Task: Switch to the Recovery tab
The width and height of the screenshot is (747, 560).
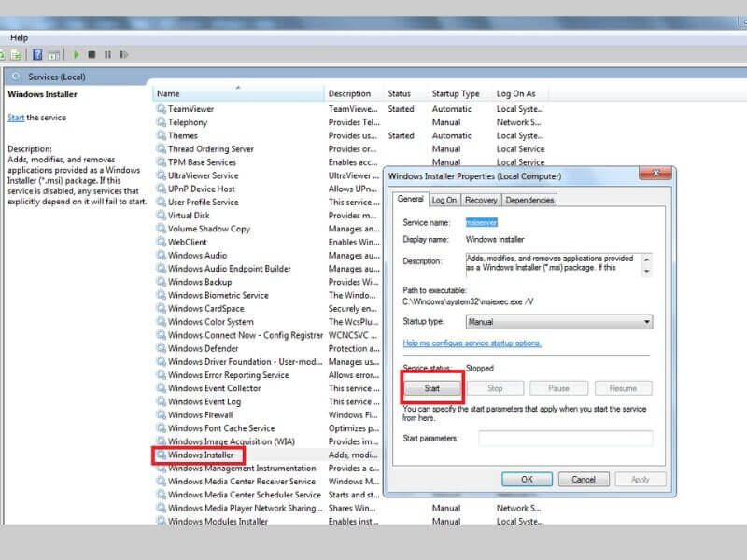Action: pos(481,200)
